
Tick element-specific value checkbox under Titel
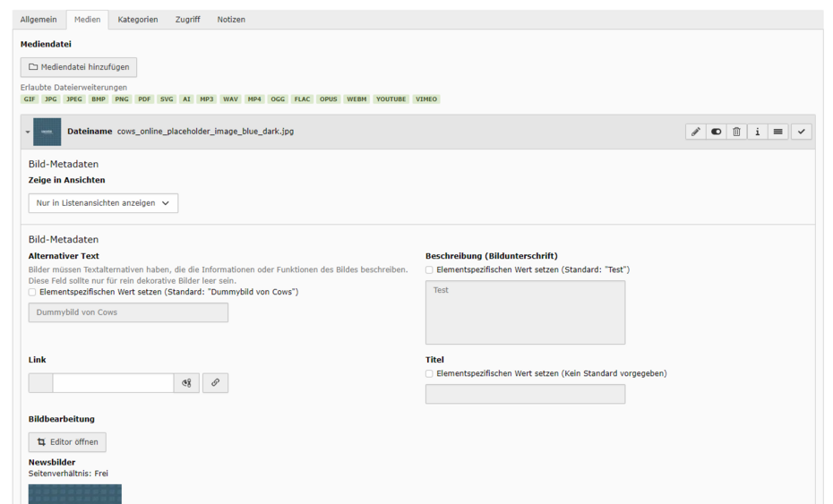point(429,373)
